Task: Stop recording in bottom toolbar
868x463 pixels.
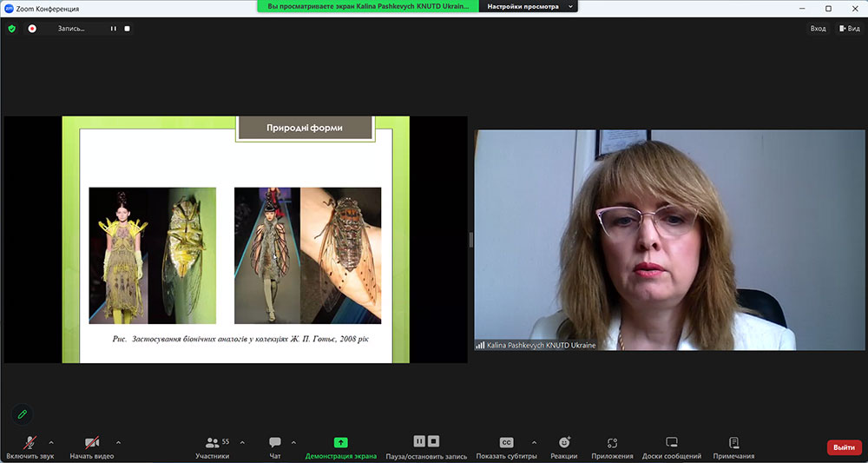Action: (434, 440)
